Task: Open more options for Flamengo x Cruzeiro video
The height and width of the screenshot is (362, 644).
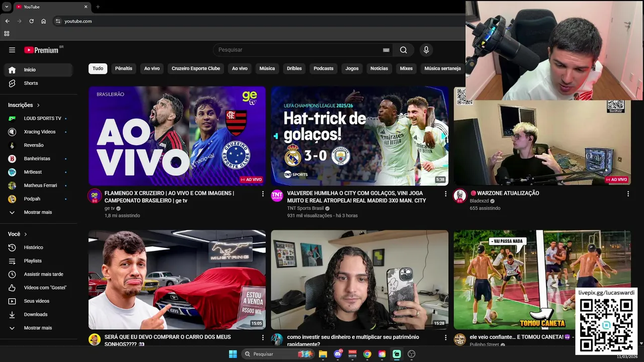Action: pyautogui.click(x=263, y=194)
